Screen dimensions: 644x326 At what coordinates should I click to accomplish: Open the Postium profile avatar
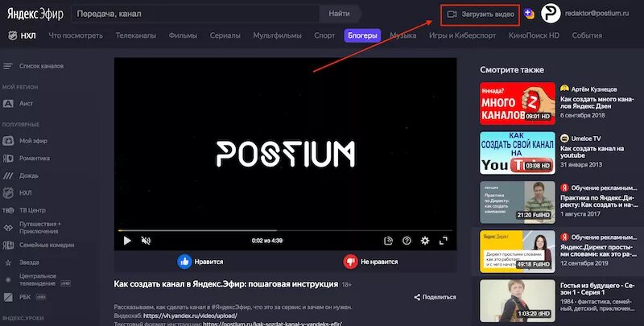551,14
